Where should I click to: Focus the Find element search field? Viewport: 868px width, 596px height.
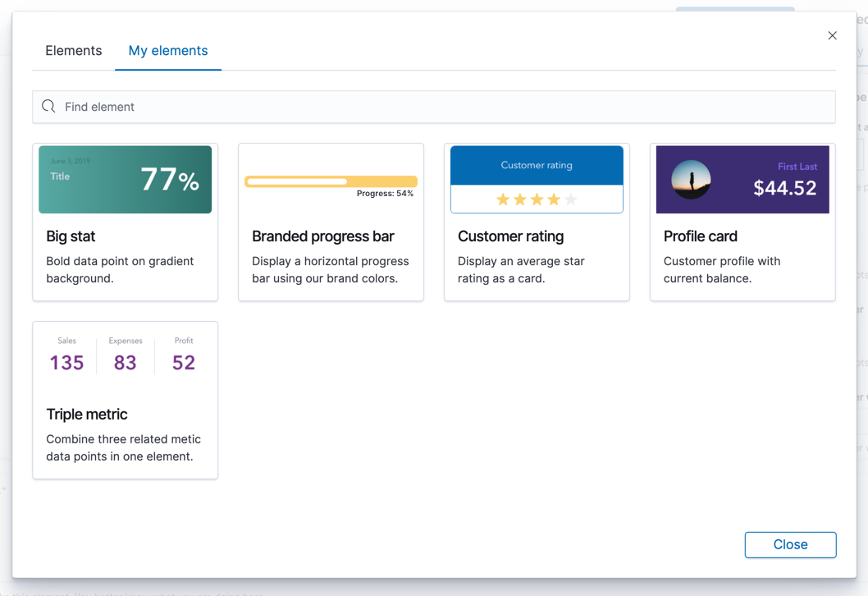tap(443, 107)
